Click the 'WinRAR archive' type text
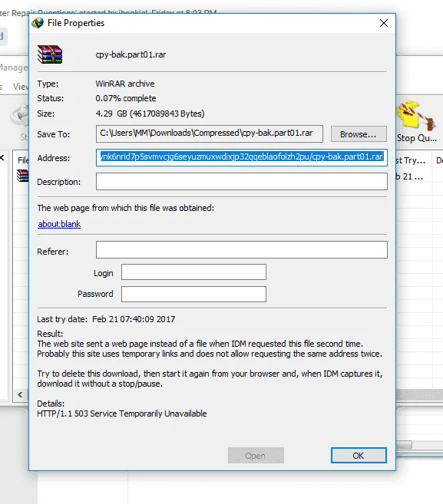443x504 pixels. 125,84
